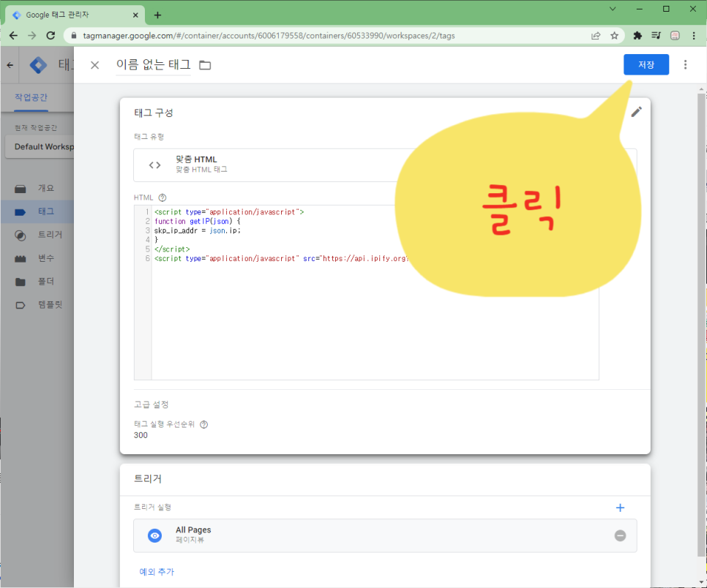707x588 pixels.
Task: Open the tab search chevron
Action: pyautogui.click(x=613, y=9)
